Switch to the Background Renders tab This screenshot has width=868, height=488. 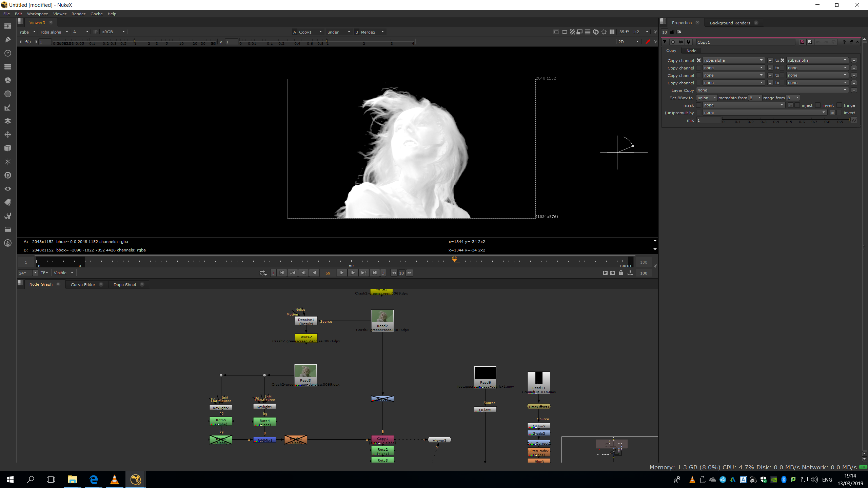click(730, 23)
